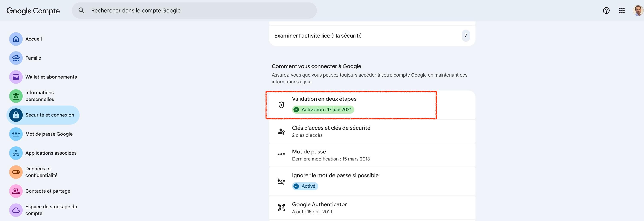
Task: Click the shield icon for Validation en deux étapes
Action: click(281, 105)
